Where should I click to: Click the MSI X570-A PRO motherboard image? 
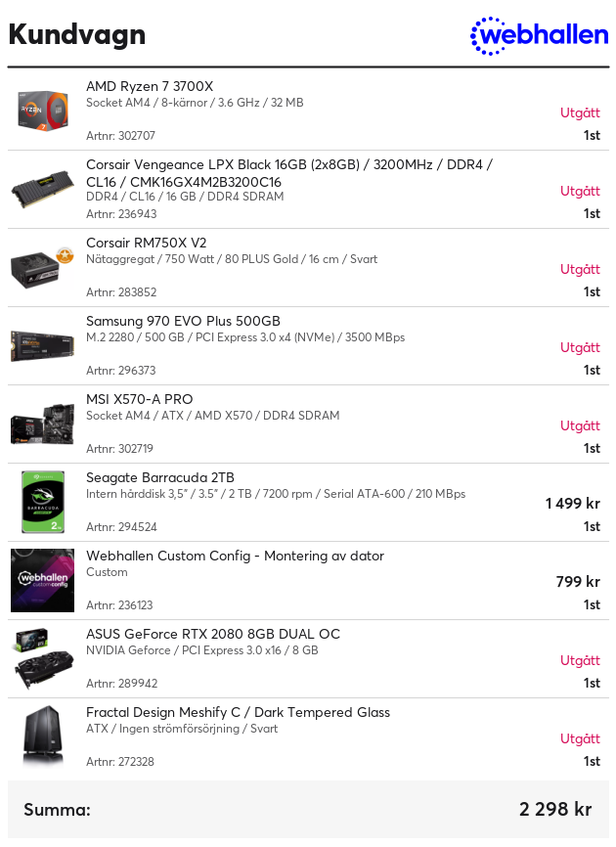pos(43,424)
